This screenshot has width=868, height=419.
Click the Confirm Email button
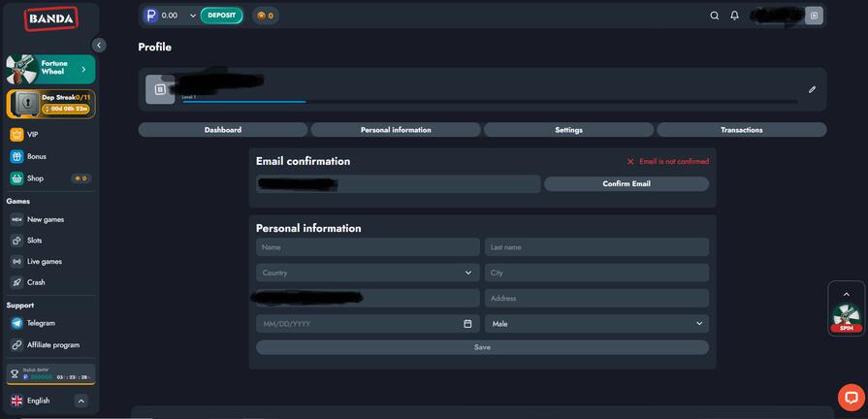click(626, 183)
